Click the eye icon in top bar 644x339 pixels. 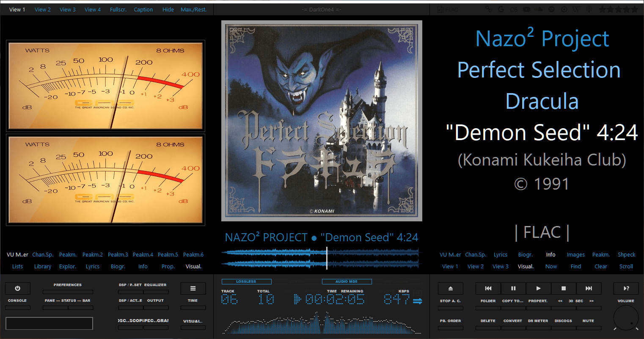pos(564,9)
